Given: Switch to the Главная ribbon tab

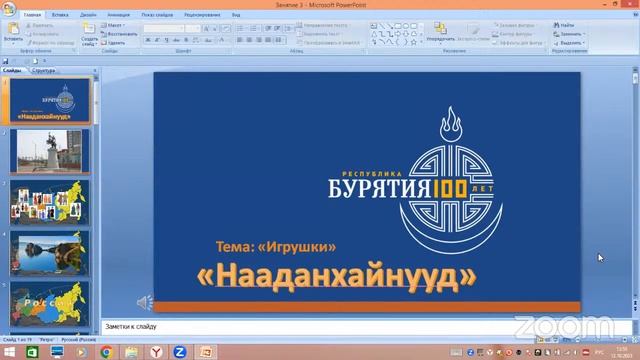Looking at the screenshot, I should coord(32,15).
